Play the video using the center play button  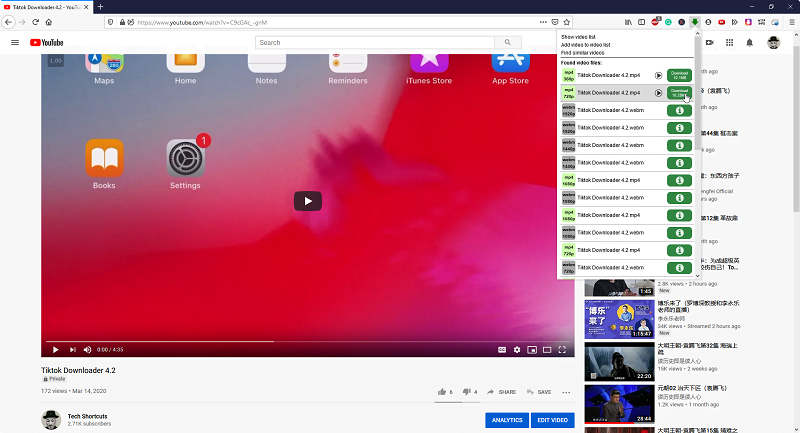click(308, 201)
